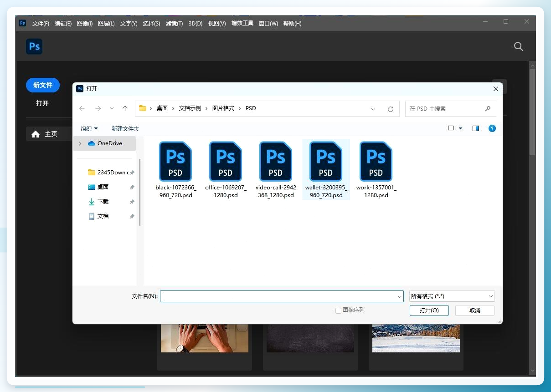The image size is (551, 392).
Task: Click the Photoshop search magnifier icon
Action: click(x=519, y=46)
